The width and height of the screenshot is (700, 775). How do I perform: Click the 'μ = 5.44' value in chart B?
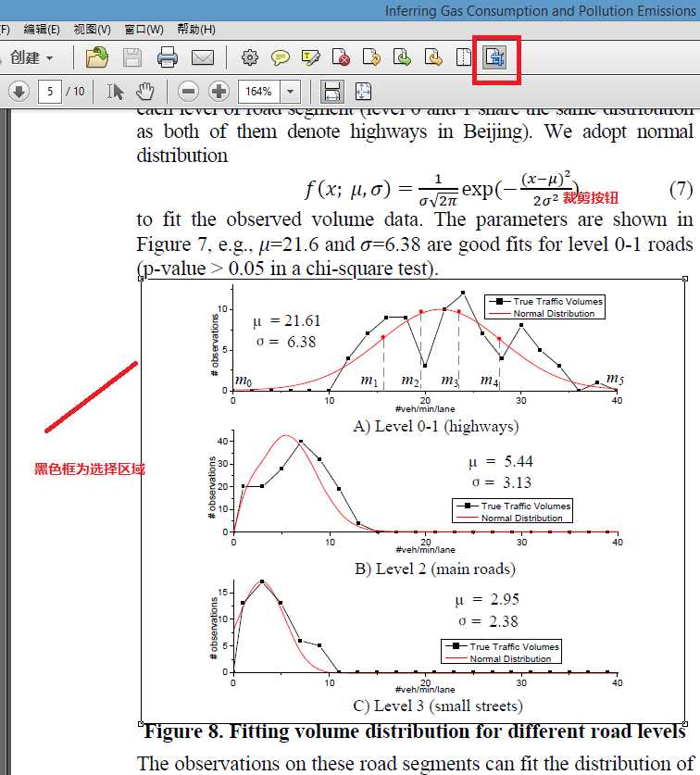tap(501, 462)
